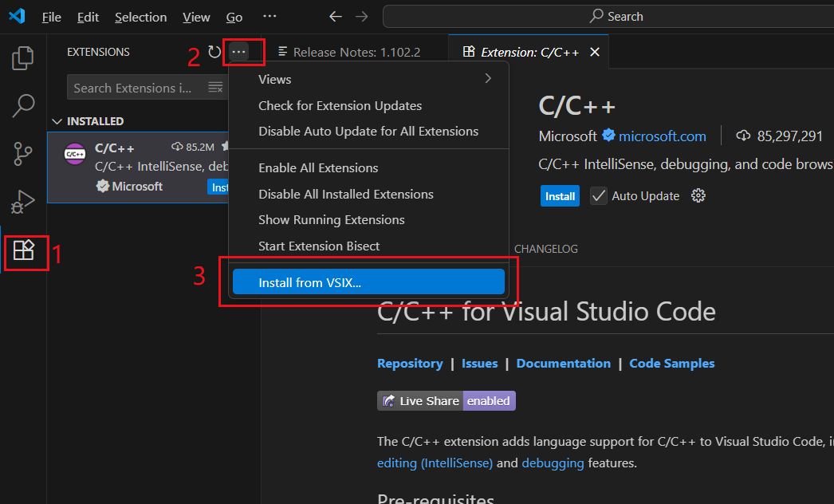Refresh the extensions list
The image size is (834, 504).
coord(214,52)
